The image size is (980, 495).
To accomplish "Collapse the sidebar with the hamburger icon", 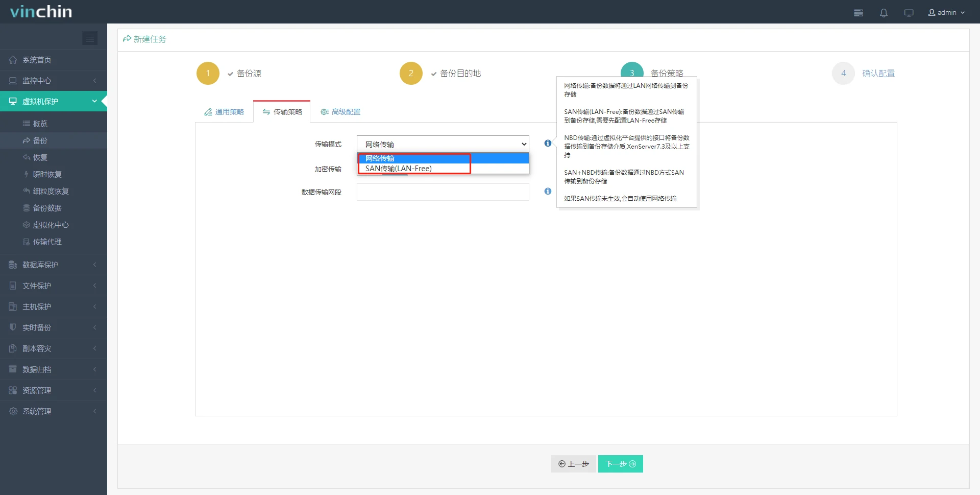I will tap(90, 38).
